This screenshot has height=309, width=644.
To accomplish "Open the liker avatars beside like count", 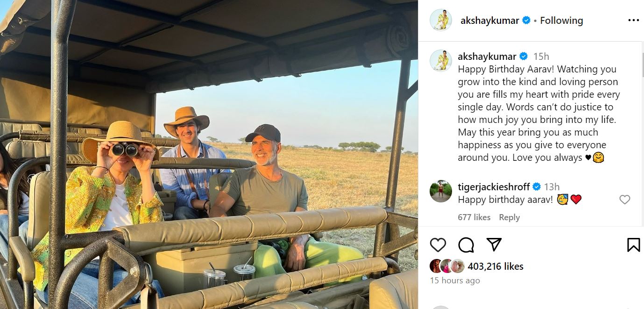I will pos(447,266).
